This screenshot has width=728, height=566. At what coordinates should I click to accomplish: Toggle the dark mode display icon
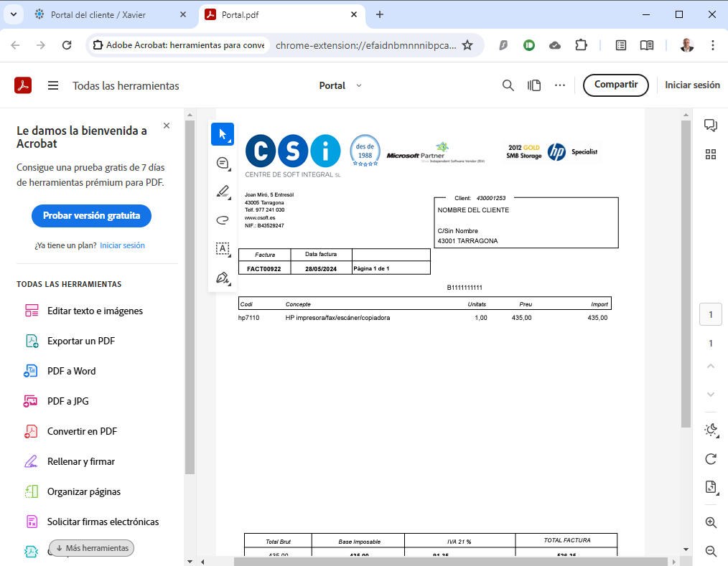(x=711, y=430)
